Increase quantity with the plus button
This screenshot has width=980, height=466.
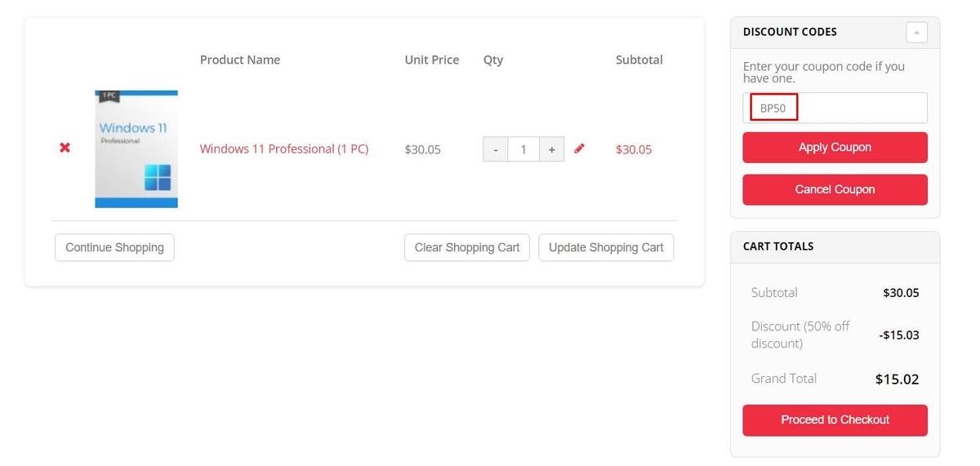point(552,149)
